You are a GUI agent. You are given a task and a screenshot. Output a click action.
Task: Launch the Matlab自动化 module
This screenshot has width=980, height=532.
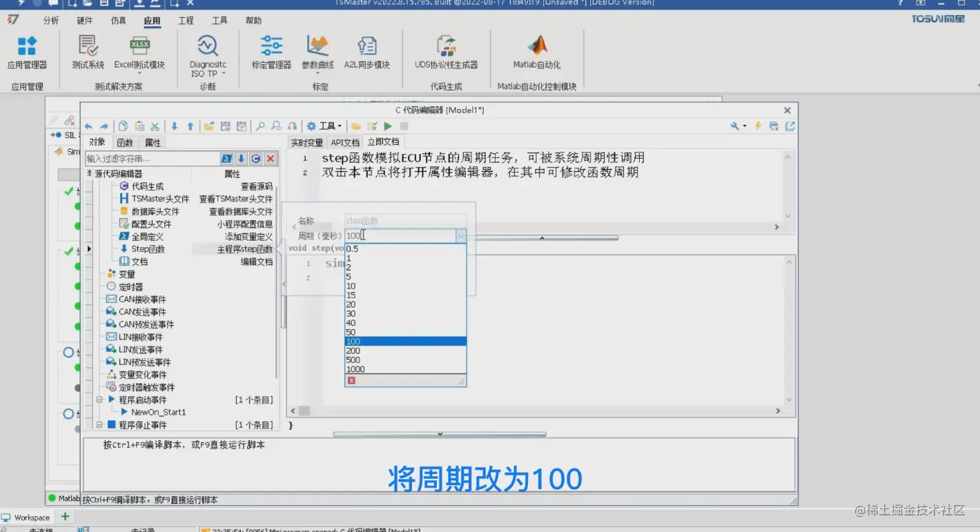click(537, 52)
